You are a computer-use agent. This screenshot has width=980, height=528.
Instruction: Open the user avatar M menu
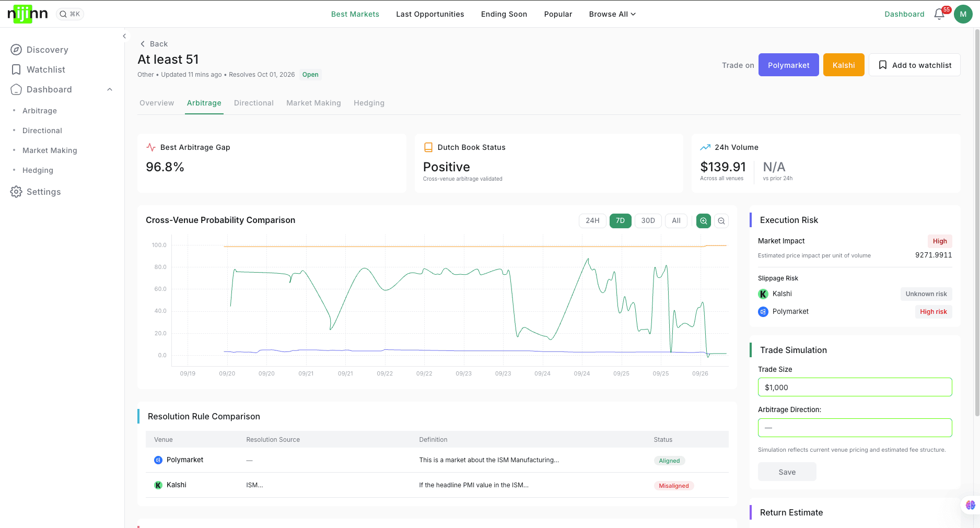[963, 14]
